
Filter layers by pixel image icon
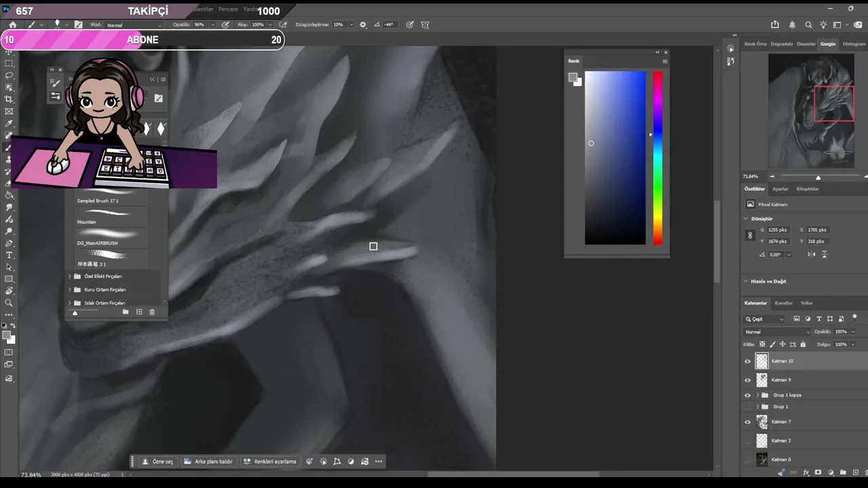coord(797,319)
